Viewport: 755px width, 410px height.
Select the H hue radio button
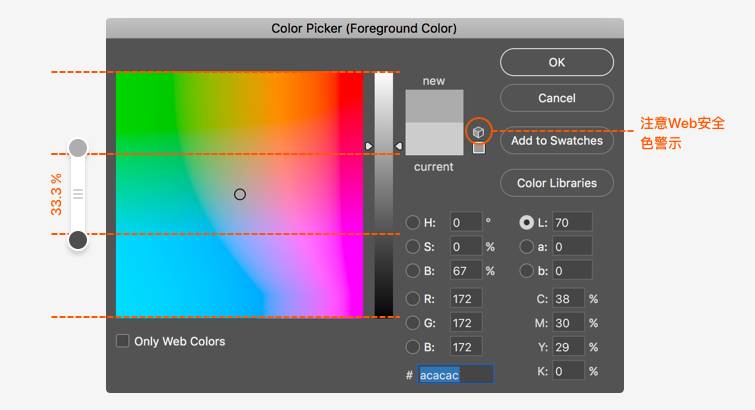point(412,222)
